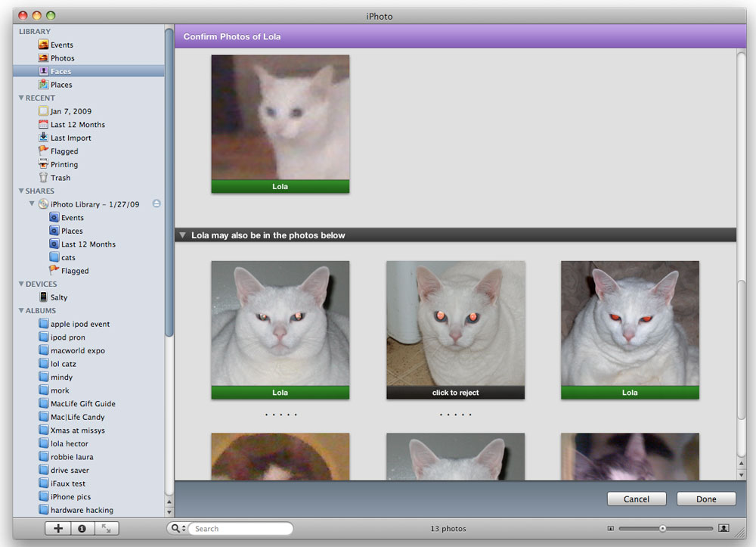The image size is (756, 547).
Task: Open the Trash in the Recent section
Action: [60, 178]
